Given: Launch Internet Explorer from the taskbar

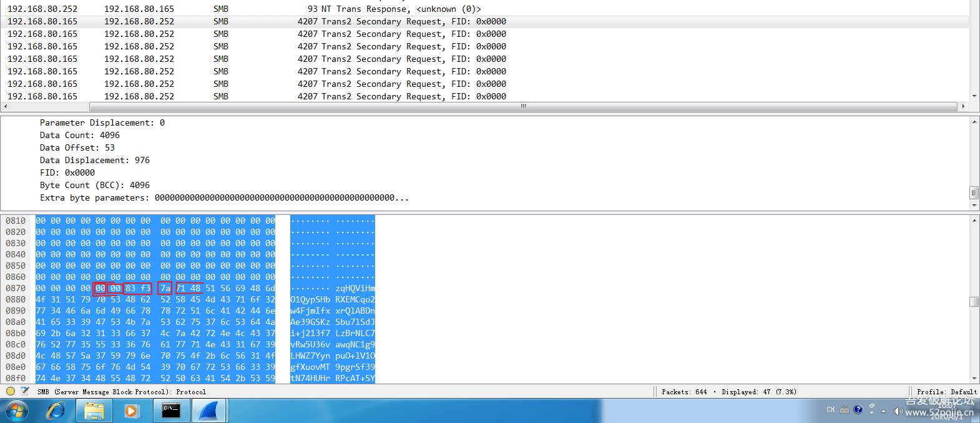Looking at the screenshot, I should pos(56,411).
